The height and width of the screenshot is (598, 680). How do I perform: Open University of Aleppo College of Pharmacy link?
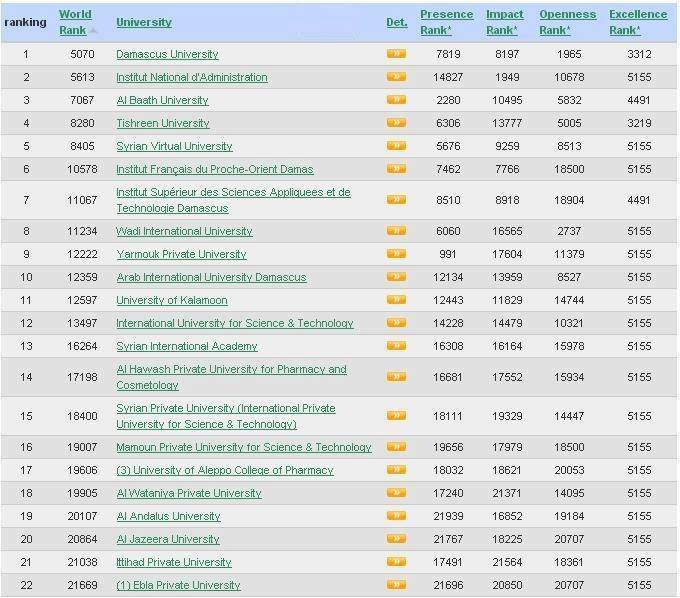[x=225, y=470]
